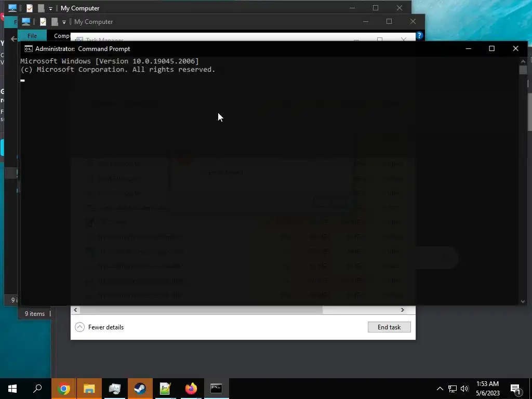Open the Windows Start menu

[x=12, y=389]
